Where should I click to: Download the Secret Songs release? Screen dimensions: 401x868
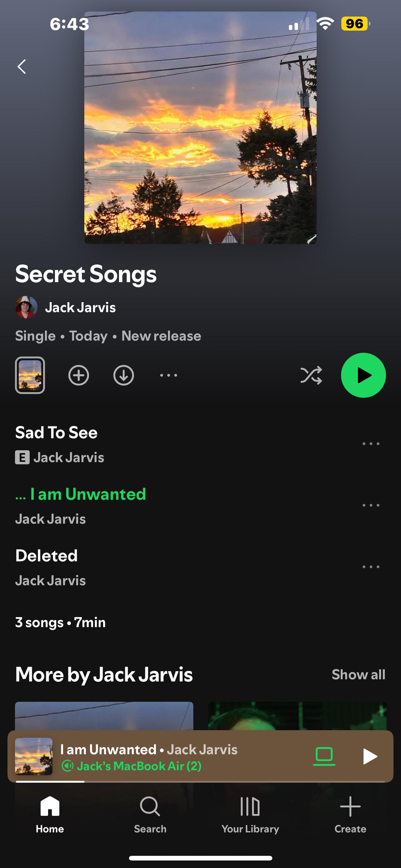click(124, 375)
